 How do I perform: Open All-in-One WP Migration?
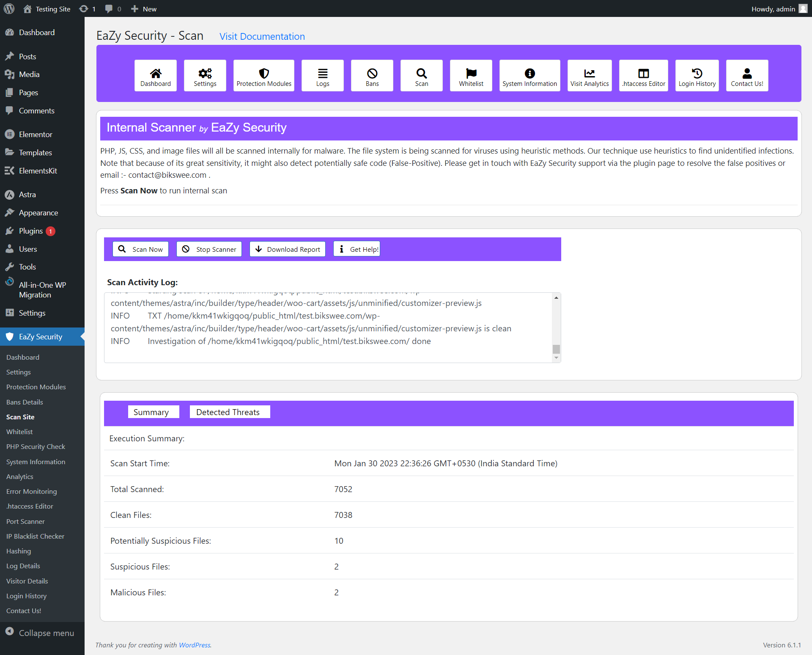pos(42,289)
